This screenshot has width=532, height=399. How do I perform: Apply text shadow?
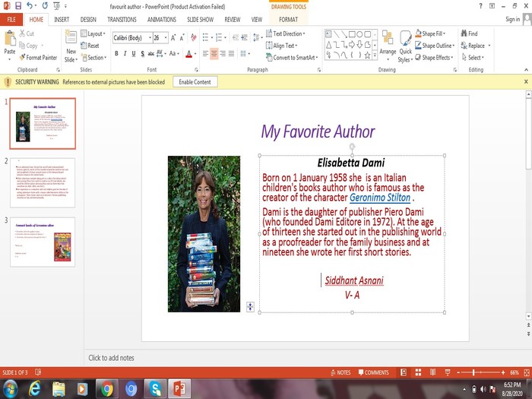click(x=142, y=54)
